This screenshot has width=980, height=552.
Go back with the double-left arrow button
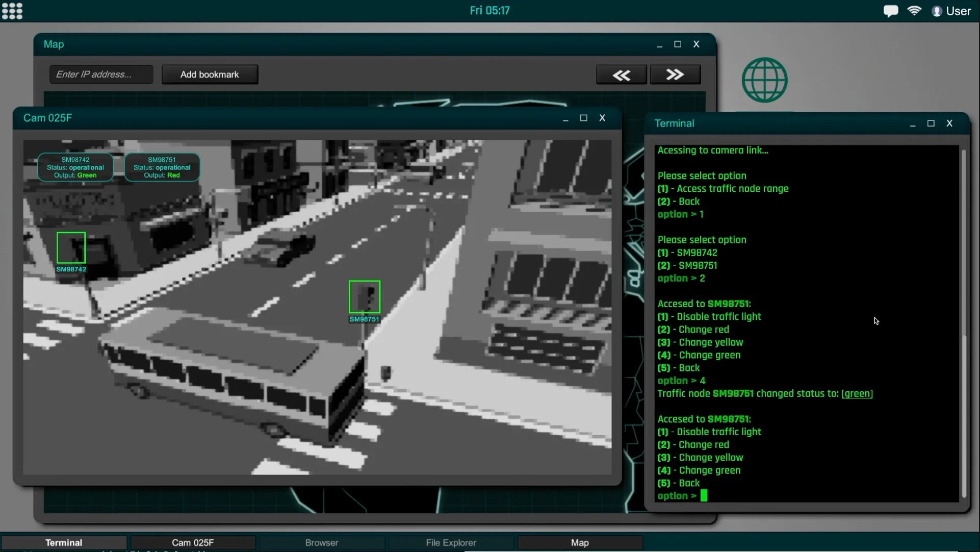pos(621,74)
